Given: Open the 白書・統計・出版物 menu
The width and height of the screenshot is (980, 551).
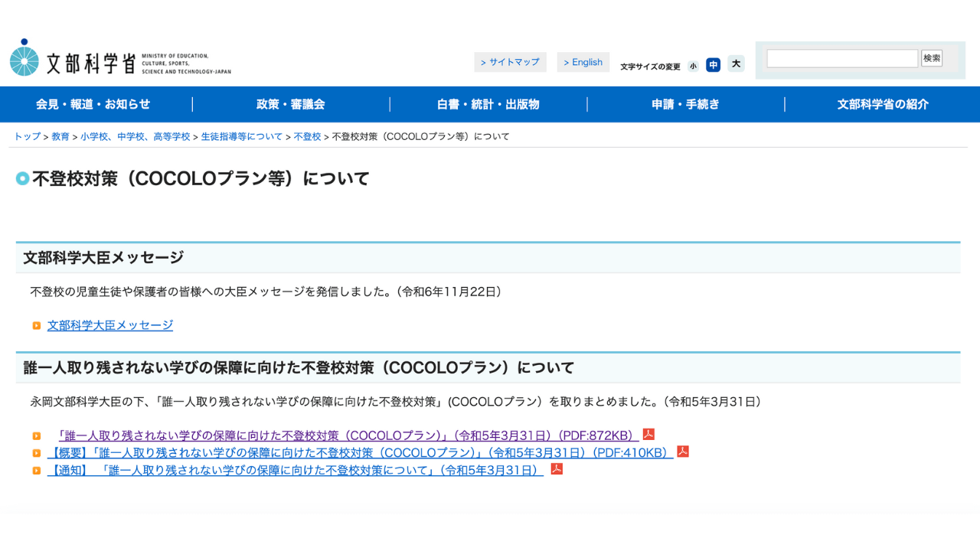Looking at the screenshot, I should (x=488, y=105).
